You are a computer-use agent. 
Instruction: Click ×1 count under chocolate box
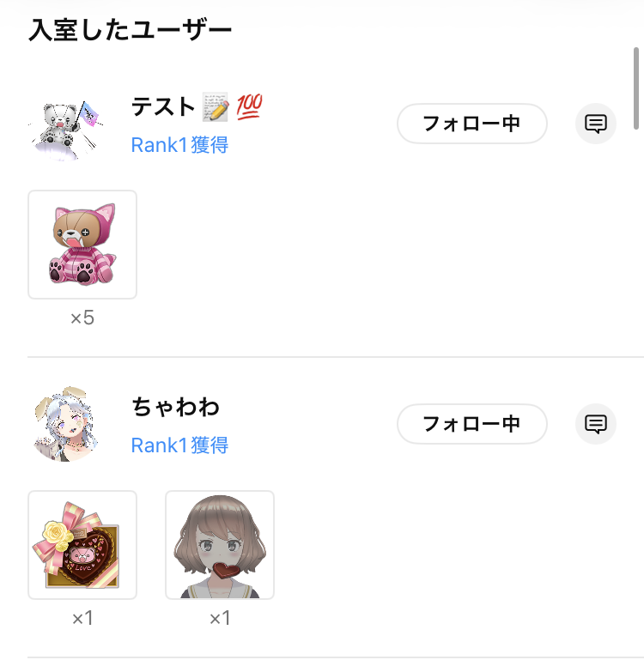click(82, 618)
